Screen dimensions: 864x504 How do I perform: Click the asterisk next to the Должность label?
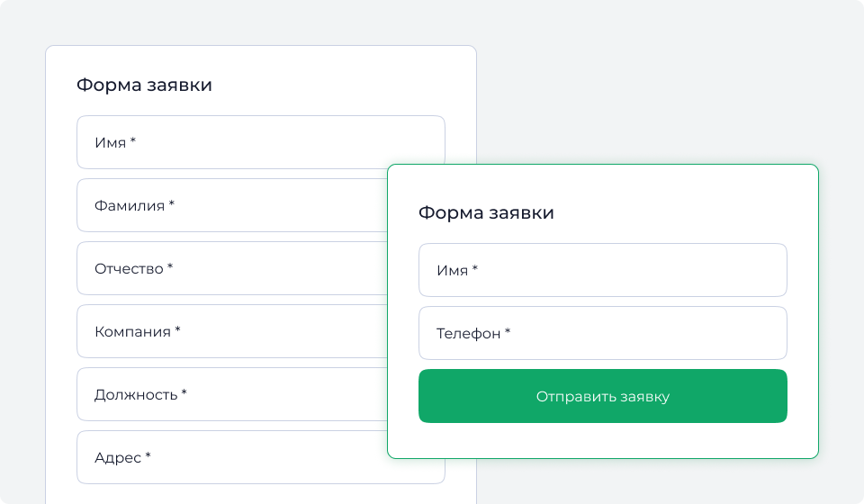(184, 393)
